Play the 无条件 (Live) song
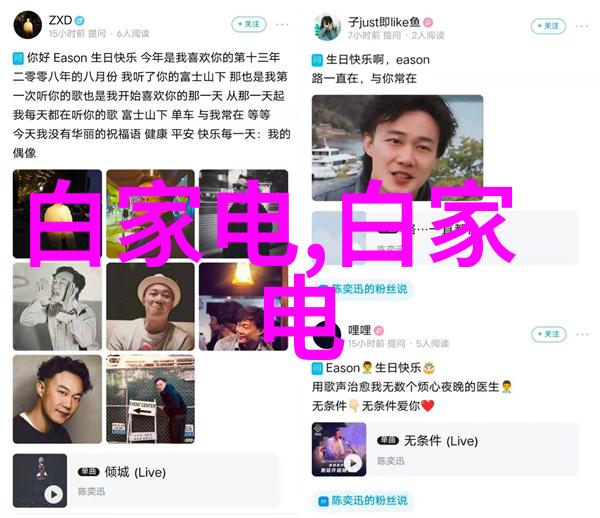 tap(353, 463)
